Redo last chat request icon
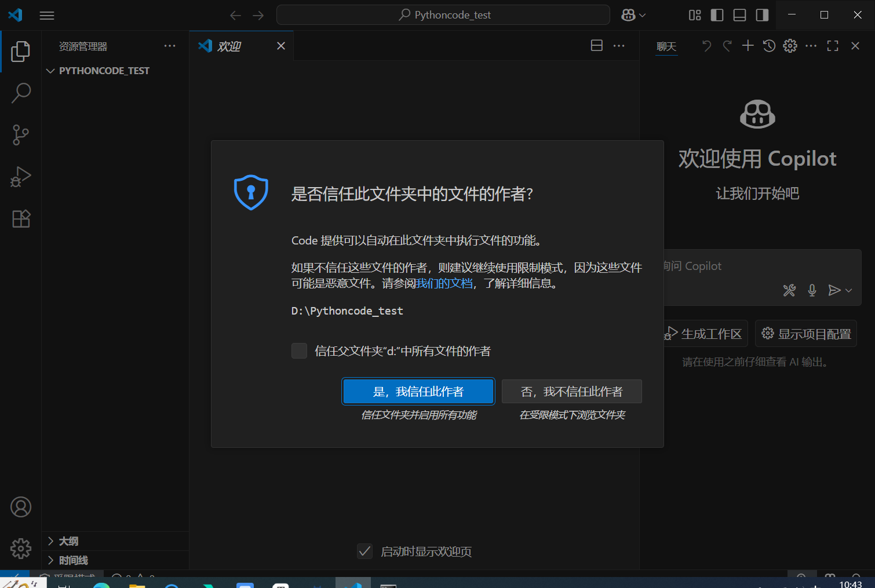Viewport: 875px width, 588px height. pos(727,46)
